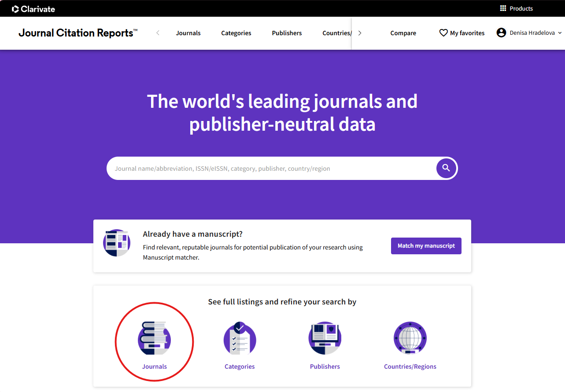The image size is (565, 392).
Task: Focus the journal name search field
Action: pos(269,169)
